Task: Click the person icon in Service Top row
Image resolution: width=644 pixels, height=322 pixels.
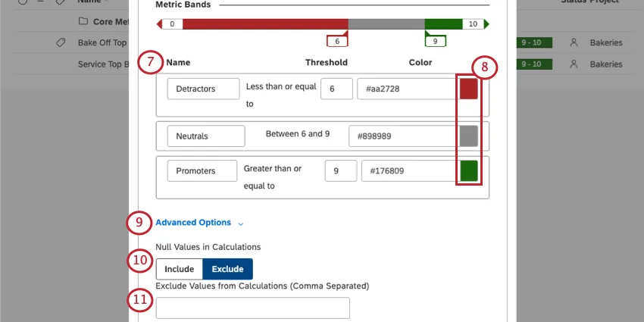Action: coord(574,64)
